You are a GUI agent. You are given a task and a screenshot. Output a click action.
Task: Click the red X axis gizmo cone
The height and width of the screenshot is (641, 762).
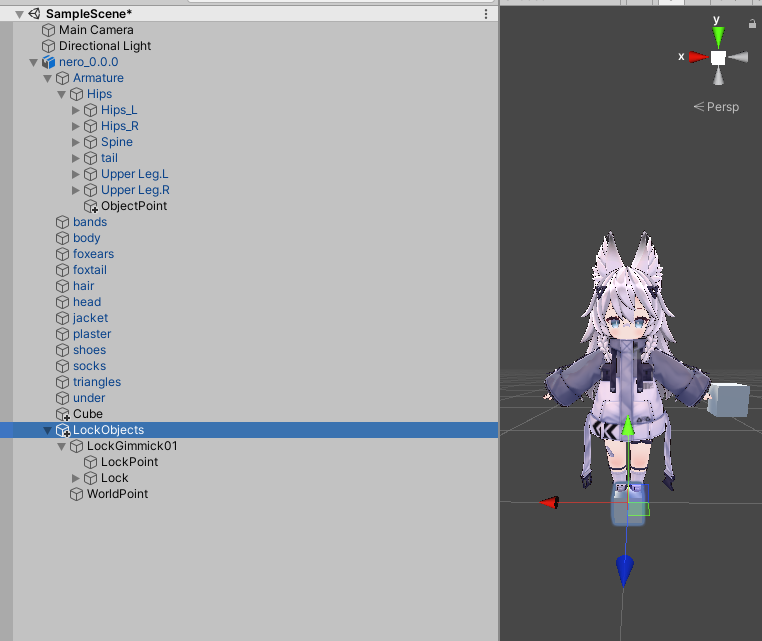(x=699, y=57)
